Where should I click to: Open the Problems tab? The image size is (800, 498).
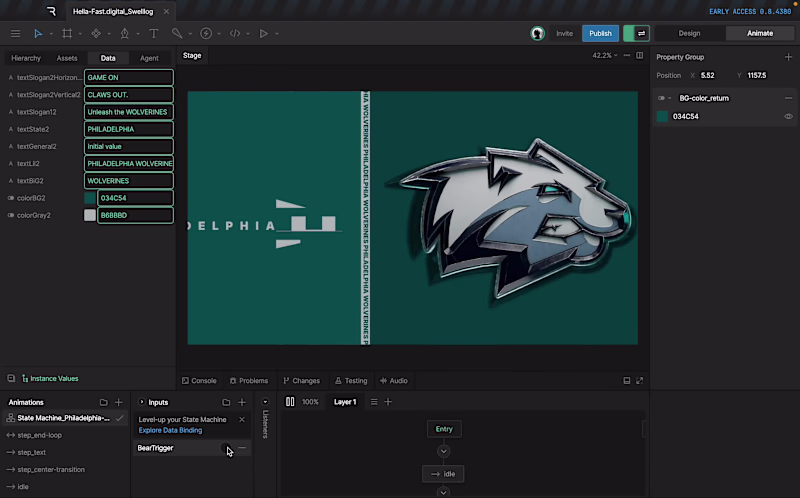point(248,381)
